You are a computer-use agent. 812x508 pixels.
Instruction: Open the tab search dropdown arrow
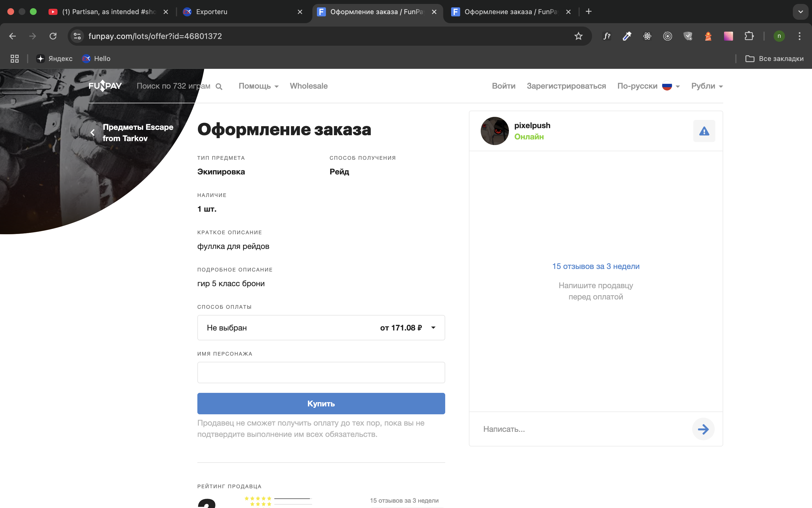click(801, 12)
